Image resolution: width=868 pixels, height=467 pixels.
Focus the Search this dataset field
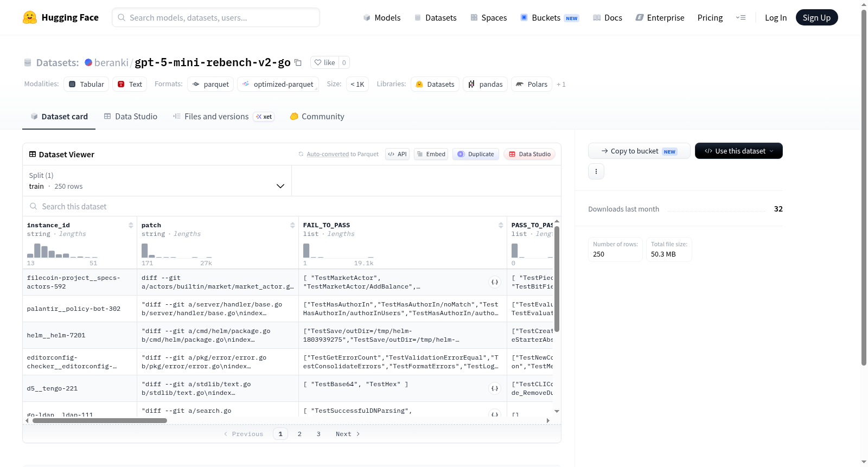coord(292,206)
